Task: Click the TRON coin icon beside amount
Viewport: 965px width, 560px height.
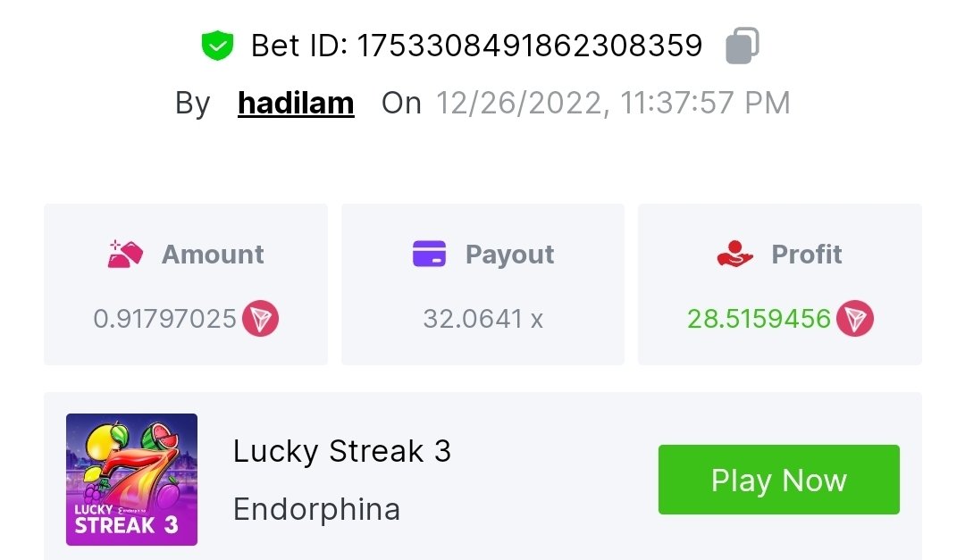Action: tap(260, 319)
